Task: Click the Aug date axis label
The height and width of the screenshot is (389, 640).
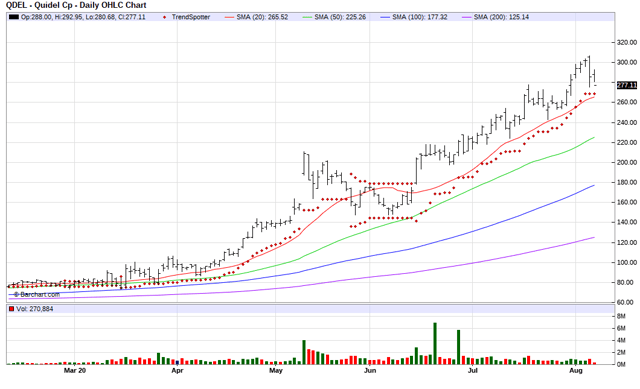Action: click(x=576, y=371)
